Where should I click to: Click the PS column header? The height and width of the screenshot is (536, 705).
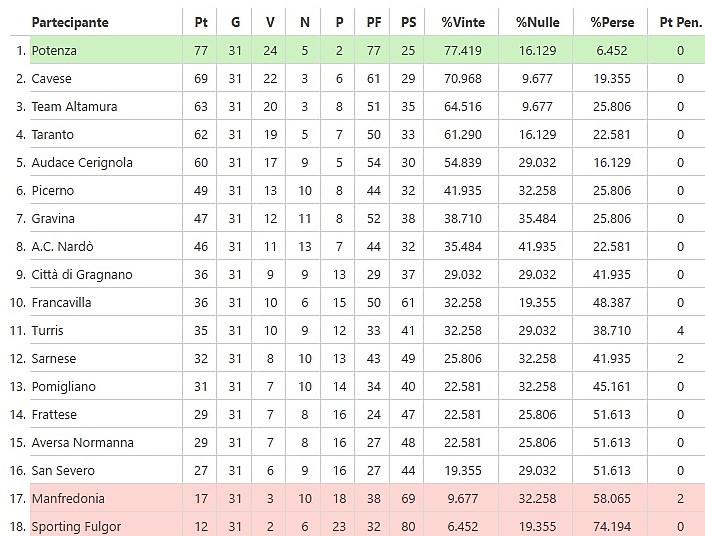pyautogui.click(x=408, y=22)
